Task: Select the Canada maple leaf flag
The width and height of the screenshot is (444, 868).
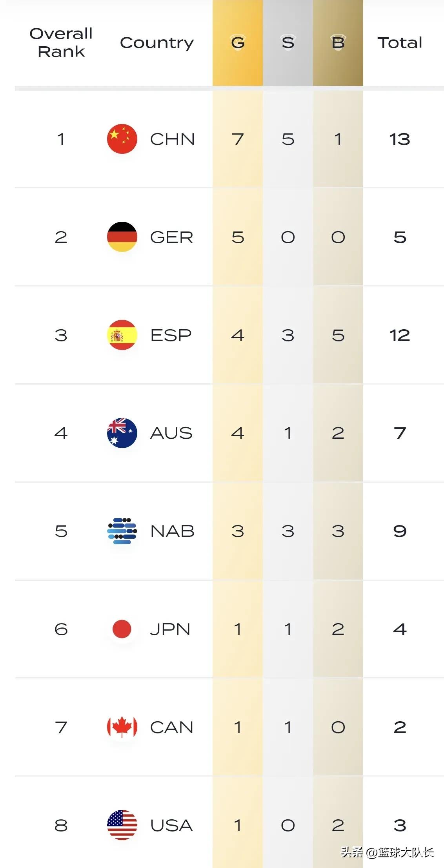Action: [x=122, y=727]
